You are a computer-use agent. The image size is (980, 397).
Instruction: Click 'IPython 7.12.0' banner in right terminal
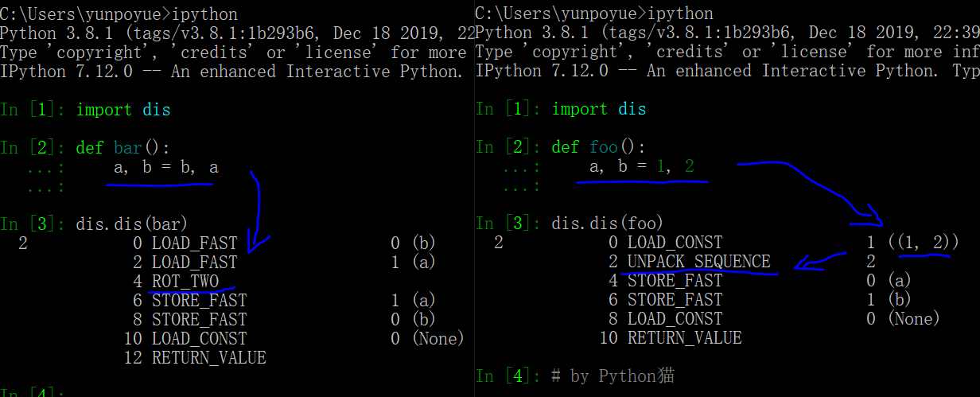[x=728, y=71]
